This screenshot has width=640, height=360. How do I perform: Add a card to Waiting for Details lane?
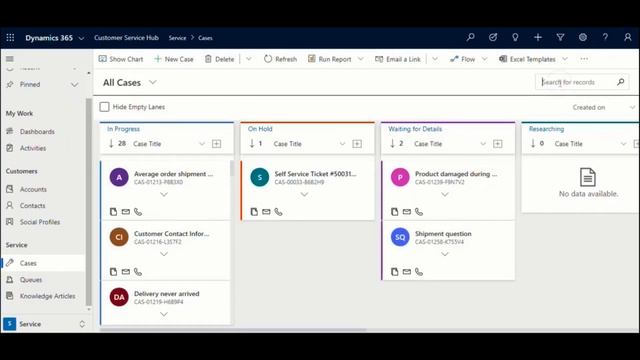coord(498,144)
